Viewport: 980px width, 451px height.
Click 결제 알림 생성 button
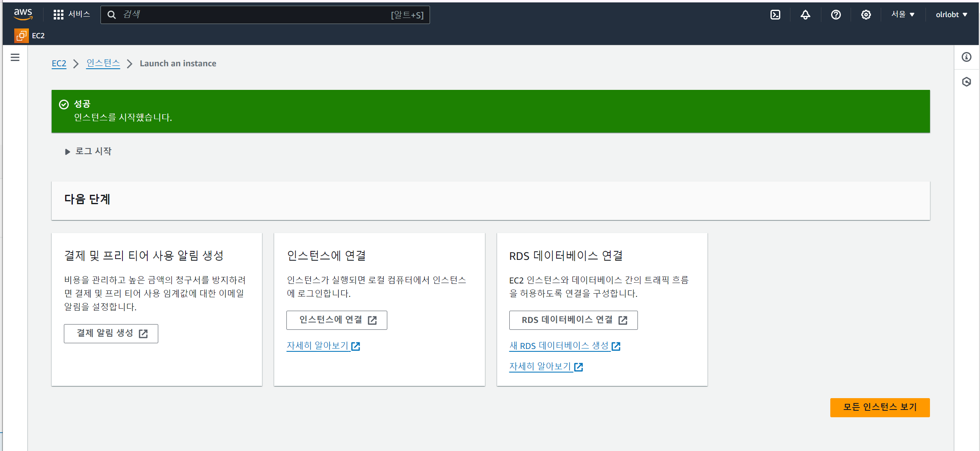(111, 333)
